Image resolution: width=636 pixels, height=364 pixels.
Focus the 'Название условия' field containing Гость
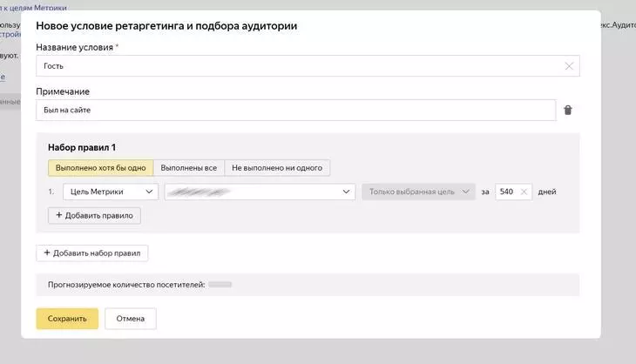(308, 66)
